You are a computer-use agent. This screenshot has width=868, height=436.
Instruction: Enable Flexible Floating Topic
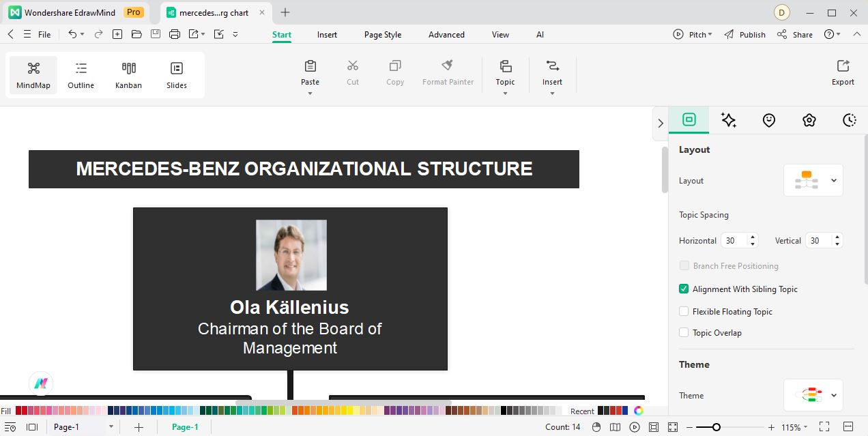684,311
